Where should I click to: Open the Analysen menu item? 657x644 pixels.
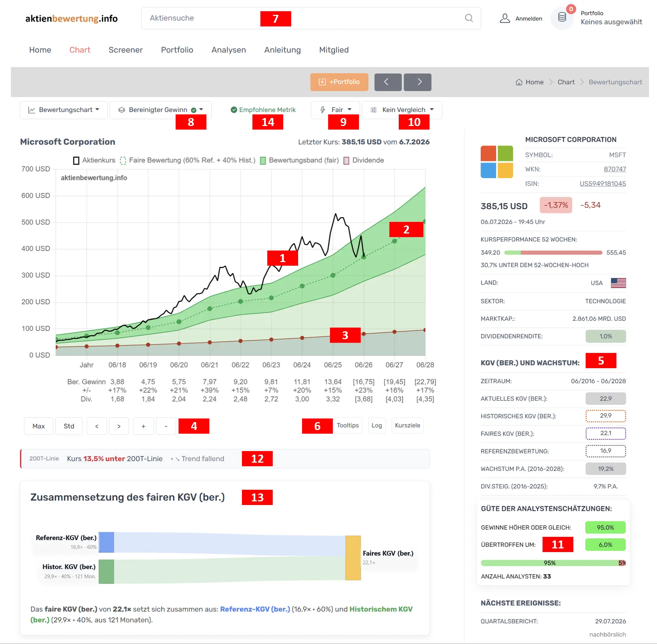click(229, 50)
